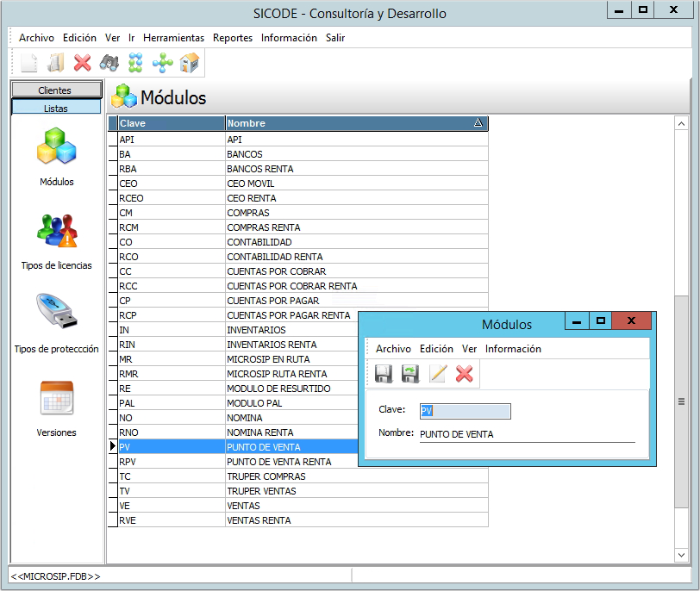
Task: Click the save floppy disk icon in Módulos dialog
Action: coord(384,374)
